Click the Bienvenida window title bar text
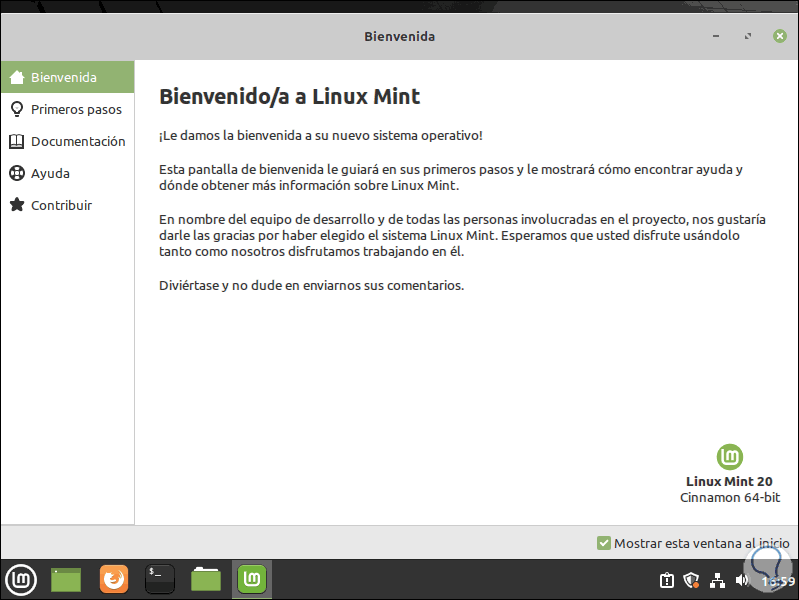Viewport: 799px width, 600px height. [400, 37]
